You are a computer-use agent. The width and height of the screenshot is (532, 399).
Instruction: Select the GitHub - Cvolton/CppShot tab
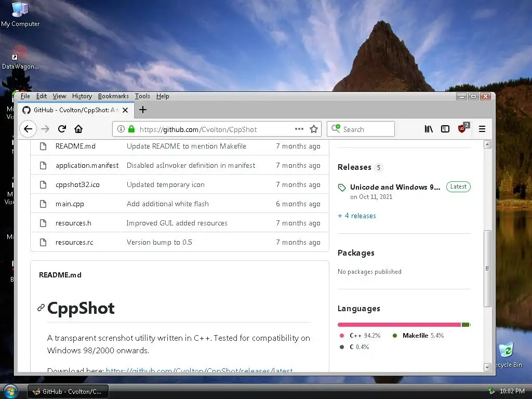[76, 110]
